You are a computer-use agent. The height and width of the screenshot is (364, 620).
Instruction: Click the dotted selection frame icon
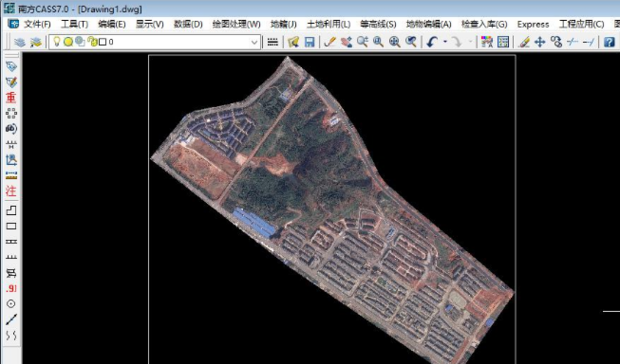11,113
